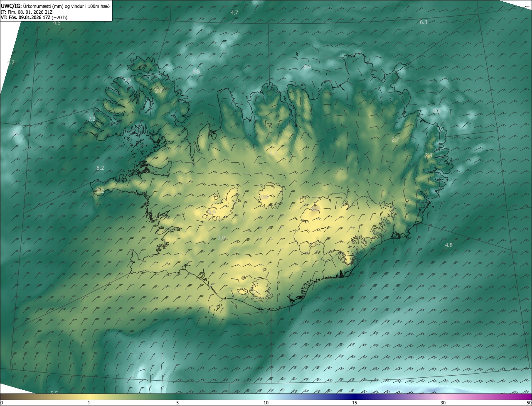
Task: Click the colour scale tick label 50
Action: (x=529, y=403)
